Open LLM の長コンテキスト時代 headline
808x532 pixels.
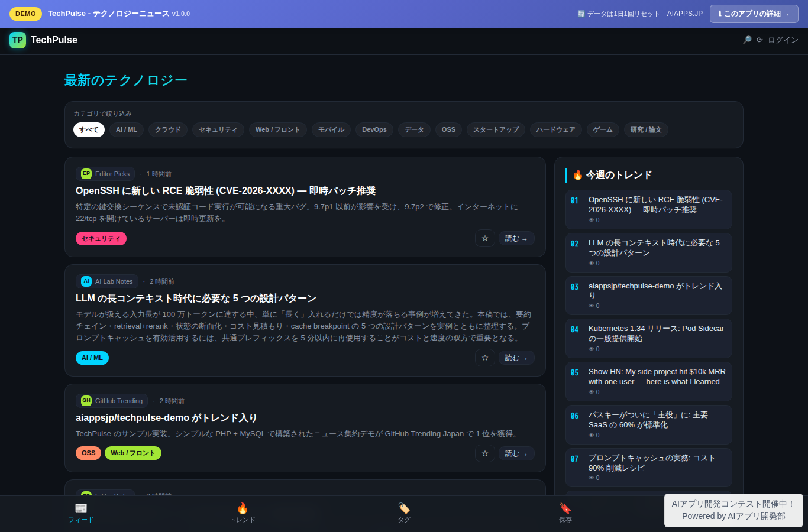pos(196,299)
